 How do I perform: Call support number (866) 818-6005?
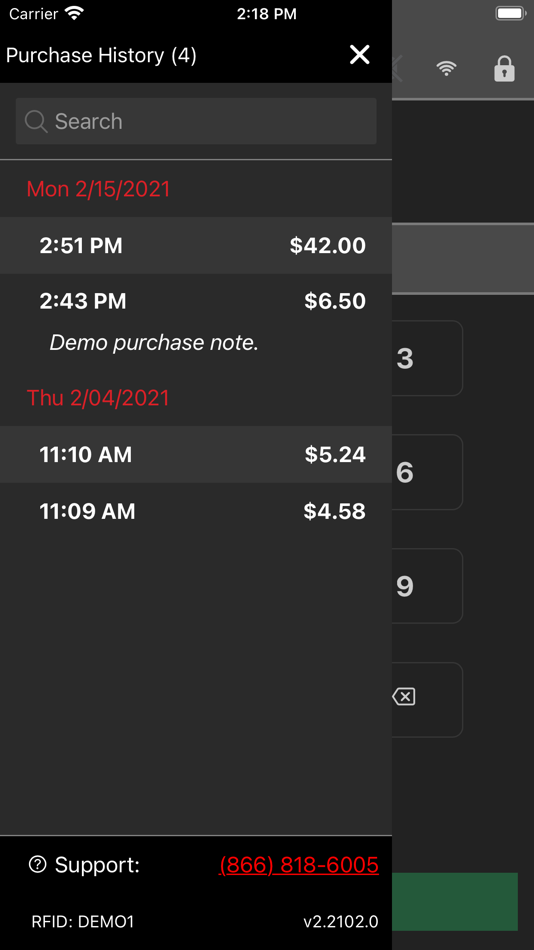(x=299, y=865)
